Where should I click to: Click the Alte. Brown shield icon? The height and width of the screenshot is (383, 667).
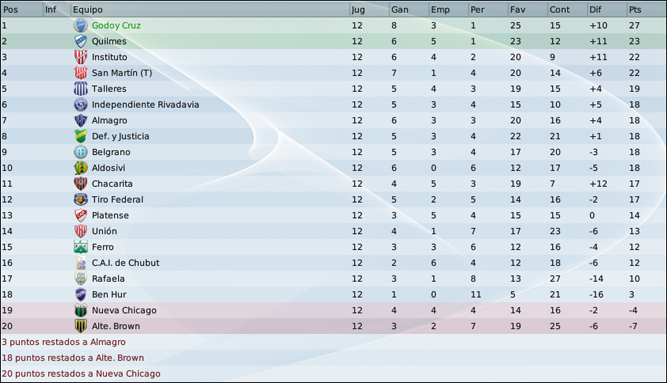coord(80,326)
